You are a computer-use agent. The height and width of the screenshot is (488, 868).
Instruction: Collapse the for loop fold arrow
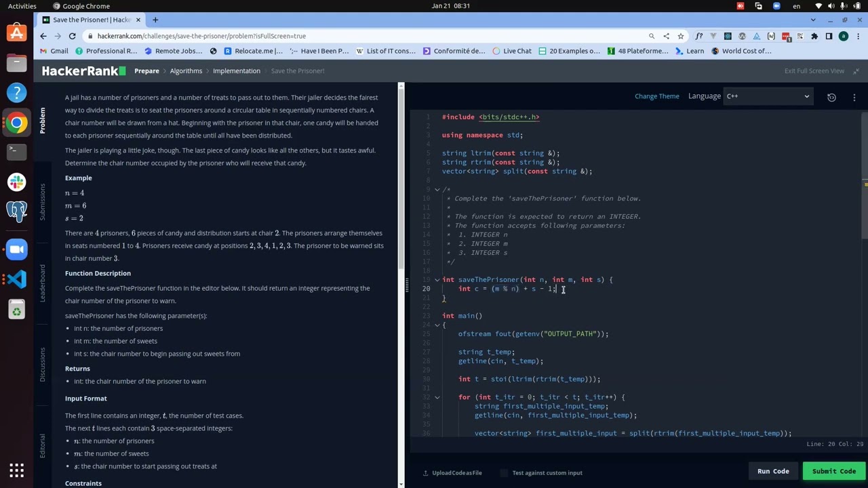tap(437, 397)
